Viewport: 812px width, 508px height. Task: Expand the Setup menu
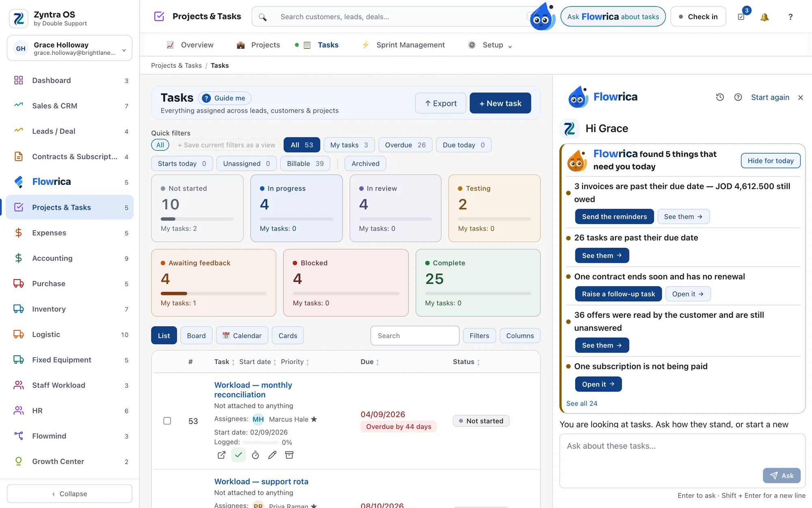click(x=490, y=45)
